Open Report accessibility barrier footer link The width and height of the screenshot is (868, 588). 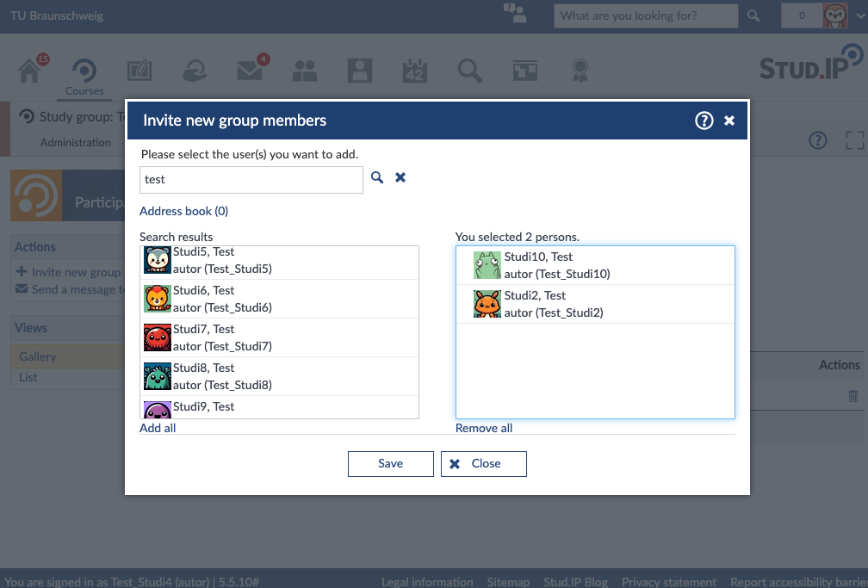tap(799, 582)
